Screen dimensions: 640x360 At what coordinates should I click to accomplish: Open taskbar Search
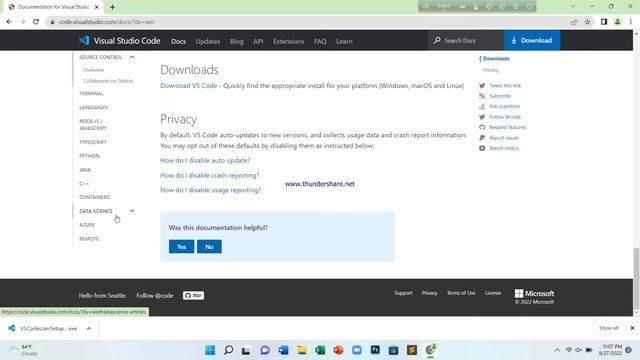(x=229, y=350)
